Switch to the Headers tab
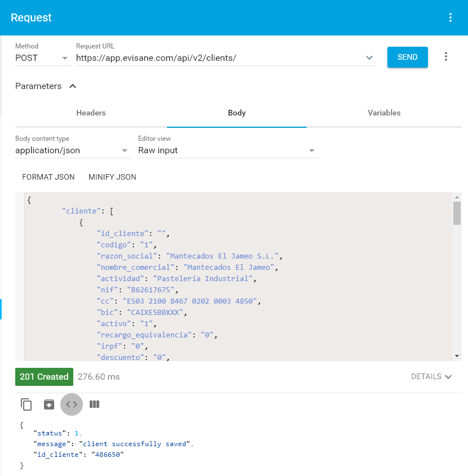Image resolution: width=468 pixels, height=476 pixels. click(91, 113)
